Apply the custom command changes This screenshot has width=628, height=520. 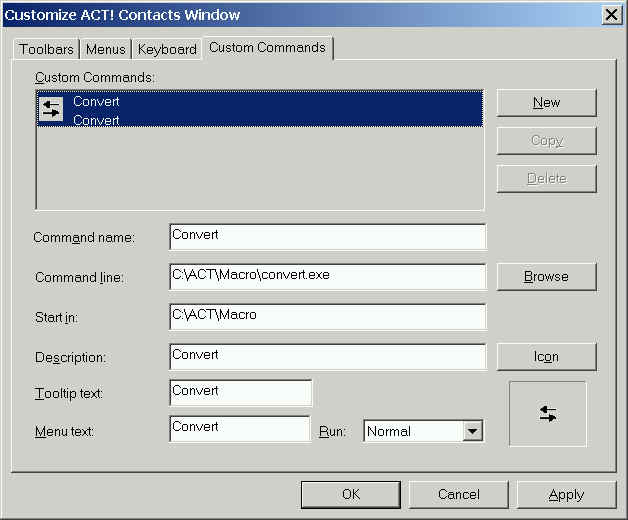pos(566,494)
